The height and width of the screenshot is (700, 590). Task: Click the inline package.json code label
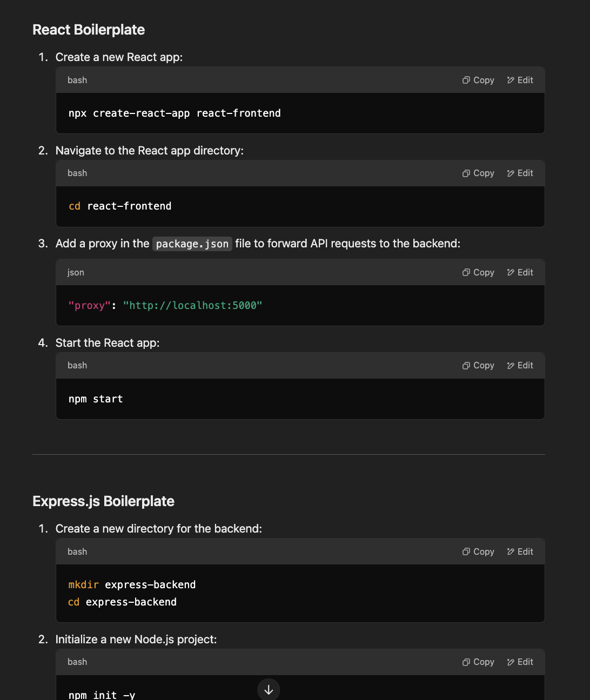point(192,244)
